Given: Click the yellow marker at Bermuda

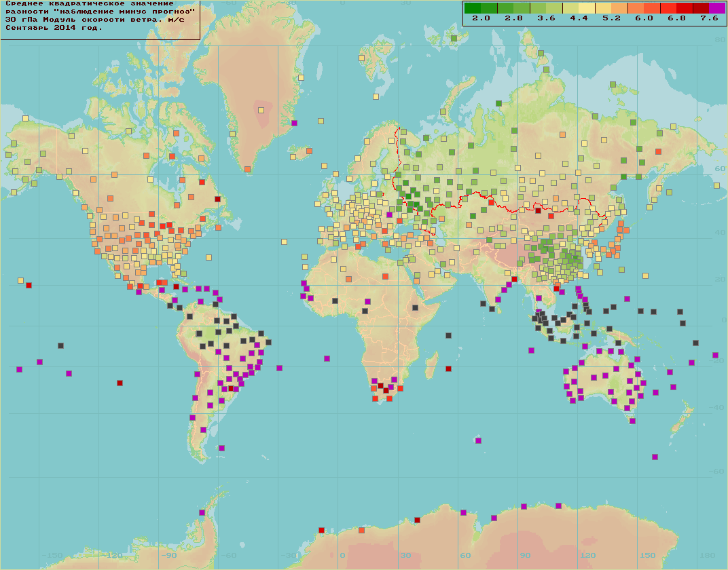Looking at the screenshot, I should (209, 257).
